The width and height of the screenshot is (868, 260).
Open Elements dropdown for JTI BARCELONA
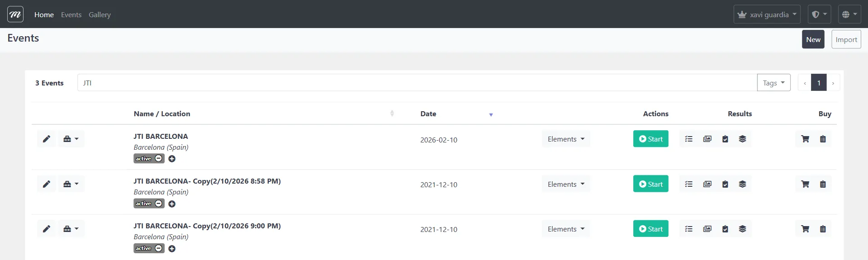pos(565,139)
